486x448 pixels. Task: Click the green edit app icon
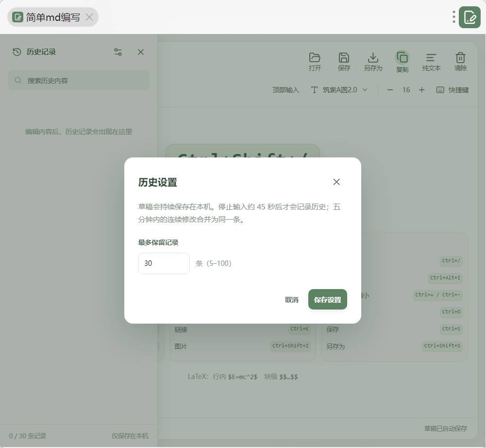coord(469,17)
